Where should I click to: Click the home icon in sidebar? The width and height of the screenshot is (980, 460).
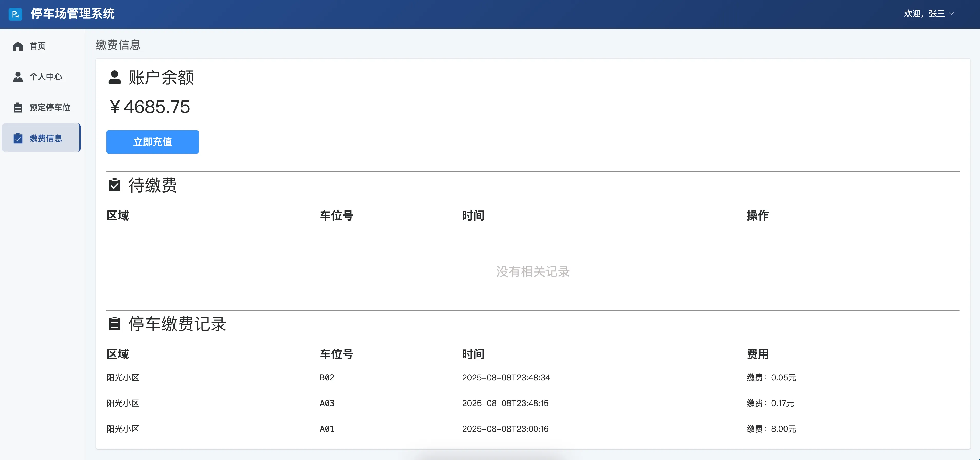tap(18, 46)
